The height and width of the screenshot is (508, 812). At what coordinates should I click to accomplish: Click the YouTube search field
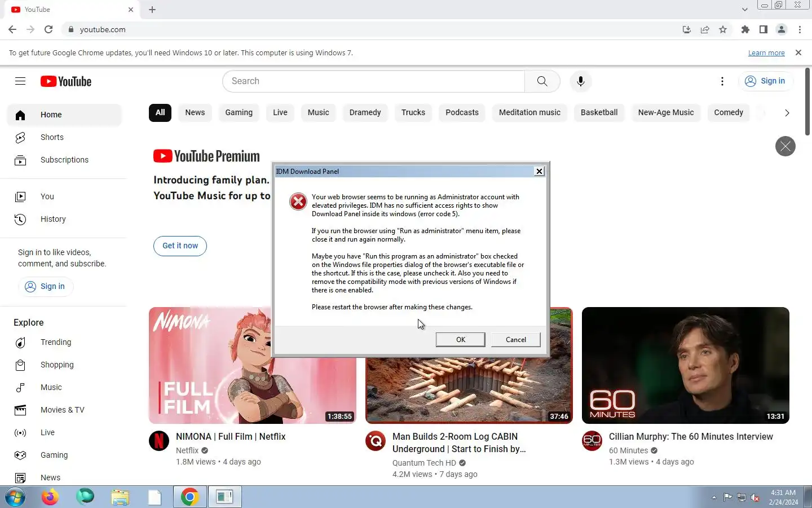click(374, 81)
